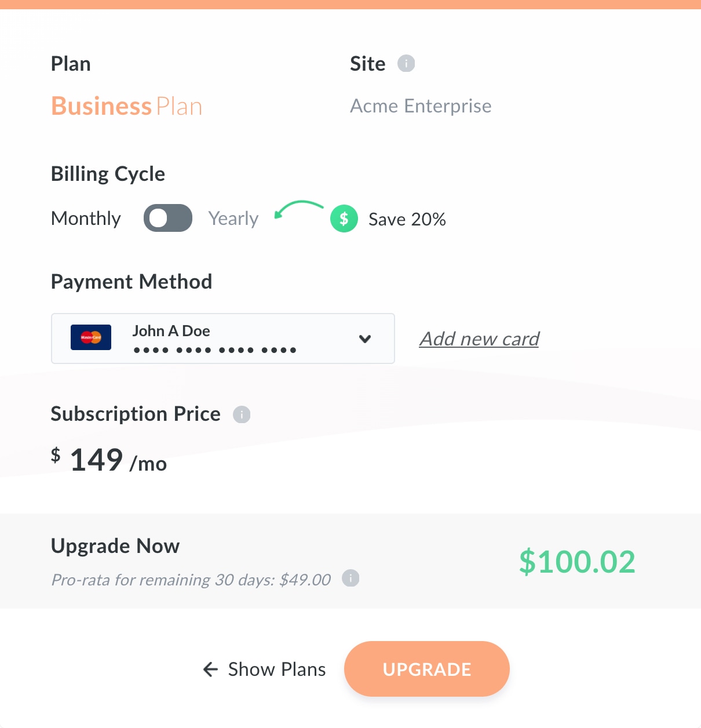Click the green curved arrow pointing to Yearly

[x=298, y=209]
